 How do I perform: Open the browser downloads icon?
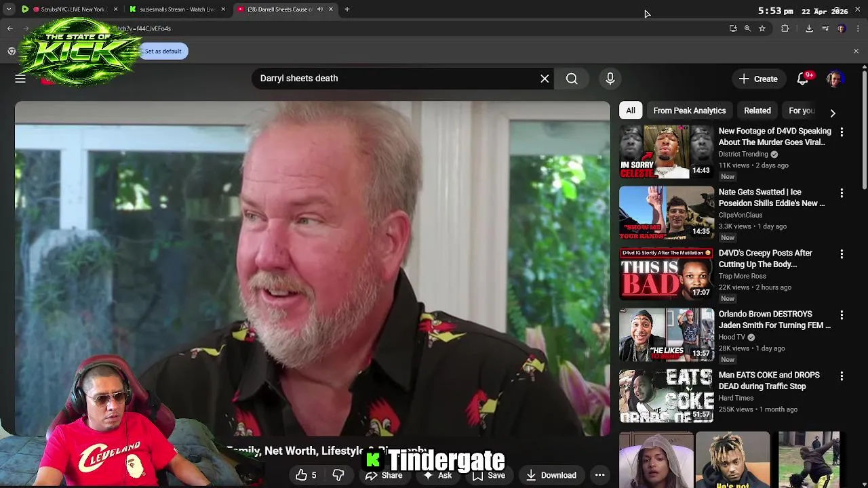click(x=809, y=28)
